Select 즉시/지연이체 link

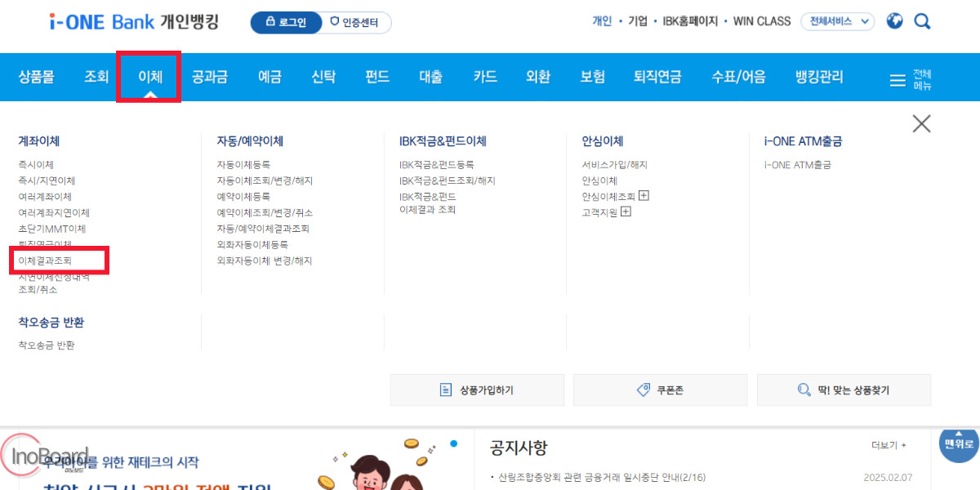point(47,180)
